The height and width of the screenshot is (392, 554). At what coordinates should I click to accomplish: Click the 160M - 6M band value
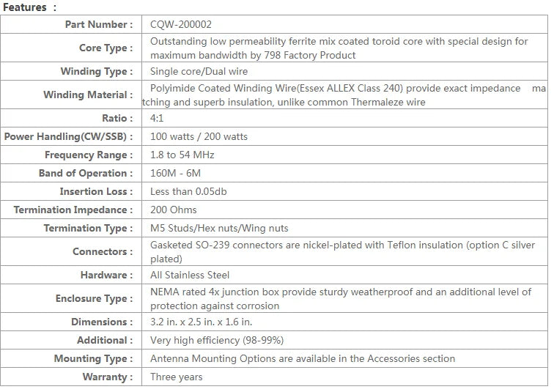(176, 173)
